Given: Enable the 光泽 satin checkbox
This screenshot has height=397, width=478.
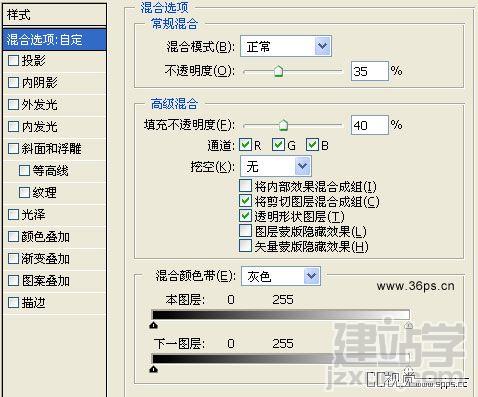Looking at the screenshot, I should (13, 214).
